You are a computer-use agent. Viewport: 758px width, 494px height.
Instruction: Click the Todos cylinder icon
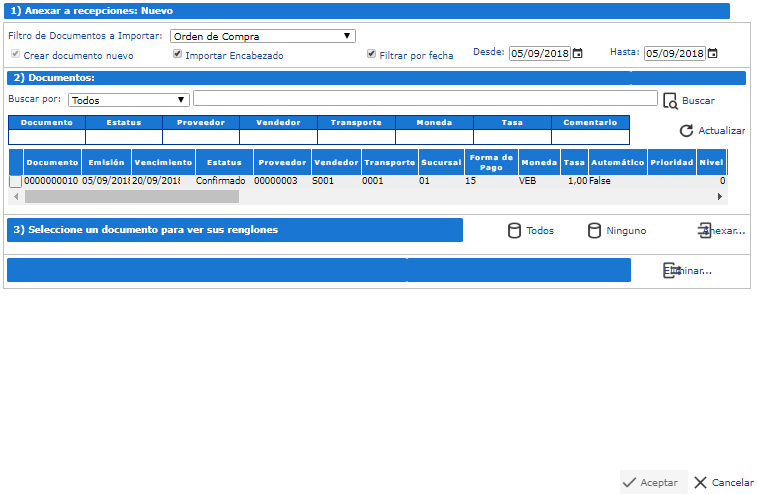coord(514,231)
